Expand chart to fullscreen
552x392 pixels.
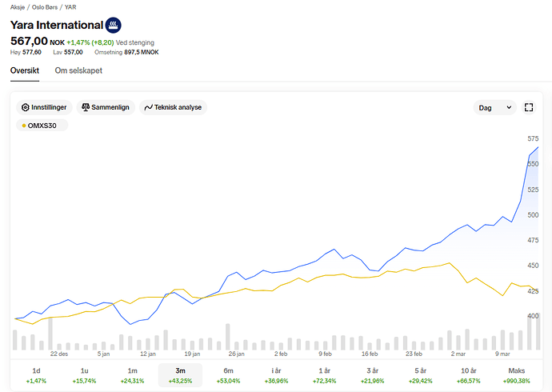pyautogui.click(x=529, y=107)
